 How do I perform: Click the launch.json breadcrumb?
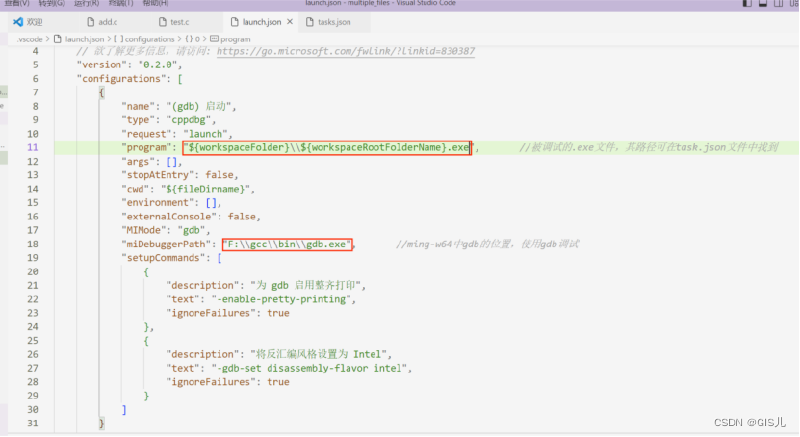click(84, 39)
